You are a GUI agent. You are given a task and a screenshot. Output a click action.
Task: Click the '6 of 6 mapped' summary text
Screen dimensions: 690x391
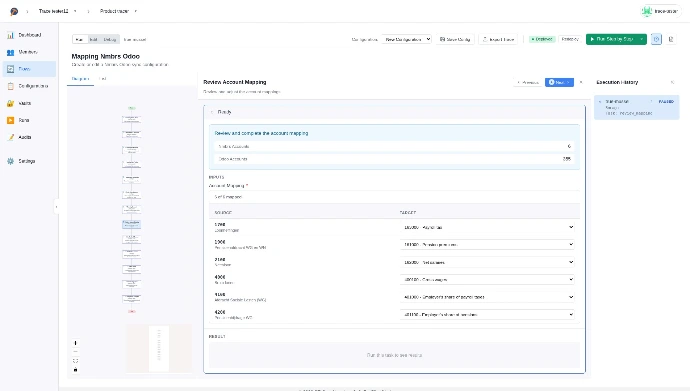(228, 197)
